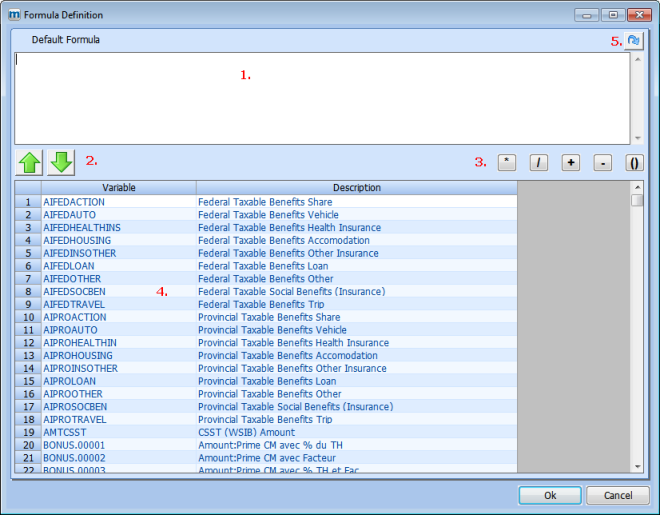
Task: Click the green down arrow button
Action: (x=61, y=162)
